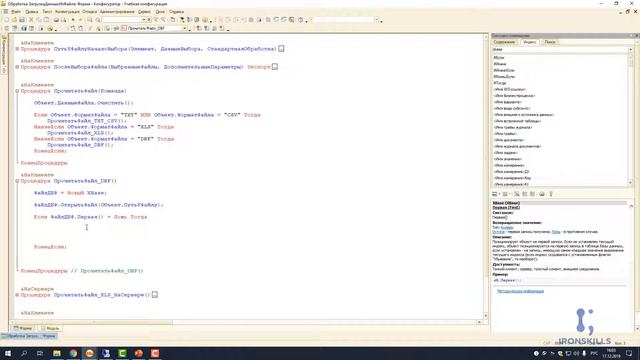640x360 pixels.
Task: Expand the ПослеВыбораФайла procedure
Action: [17, 67]
